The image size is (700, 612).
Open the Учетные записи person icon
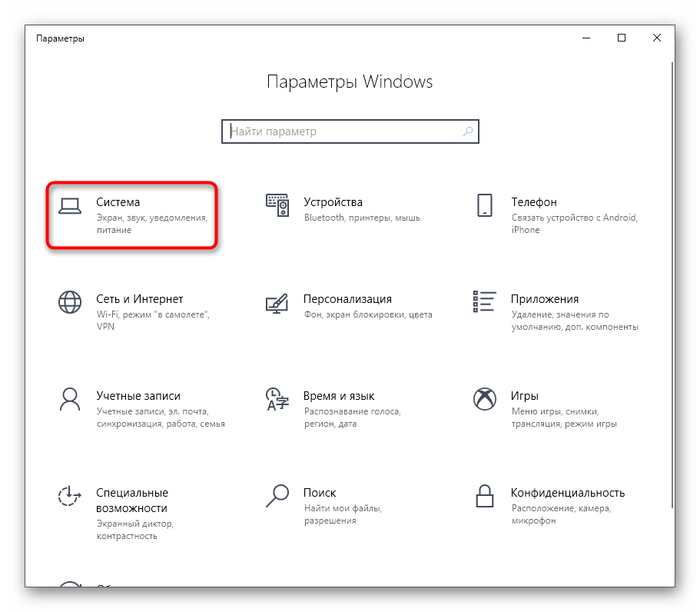point(70,399)
